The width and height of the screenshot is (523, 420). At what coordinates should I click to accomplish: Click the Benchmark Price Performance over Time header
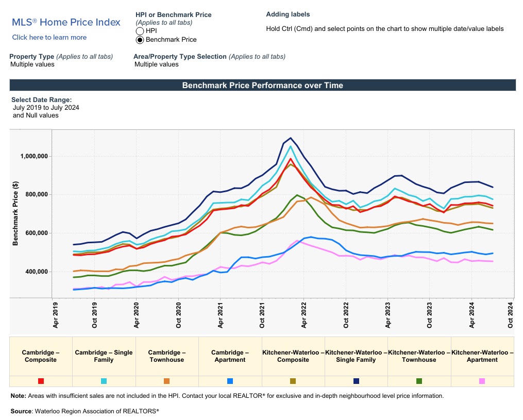[x=262, y=86]
